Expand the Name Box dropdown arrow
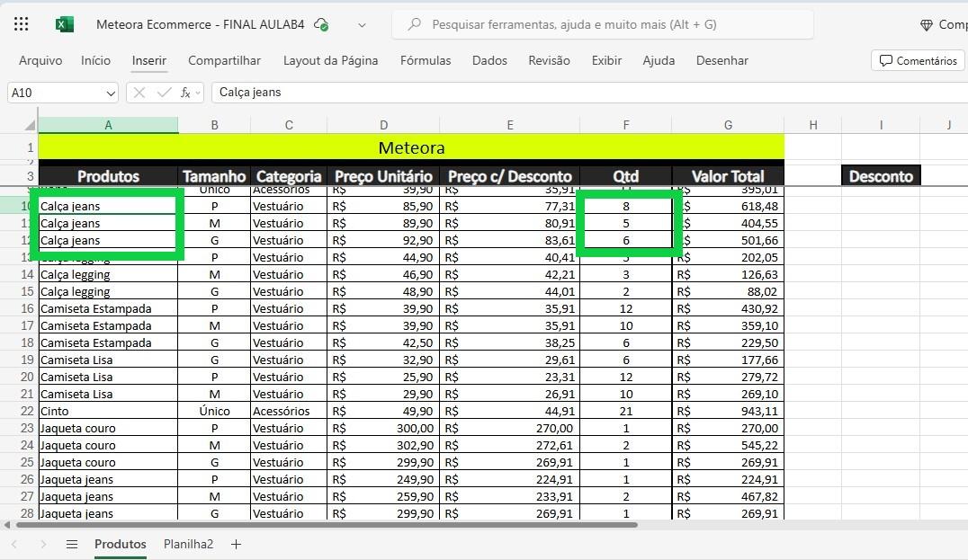The width and height of the screenshot is (968, 560). pyautogui.click(x=111, y=93)
